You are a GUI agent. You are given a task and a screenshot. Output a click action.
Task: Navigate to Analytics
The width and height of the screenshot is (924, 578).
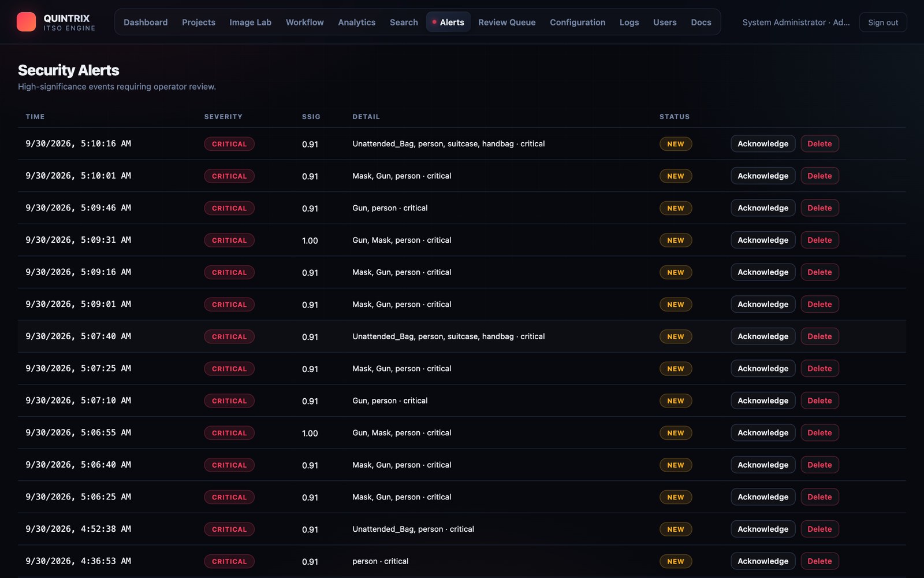(x=357, y=23)
